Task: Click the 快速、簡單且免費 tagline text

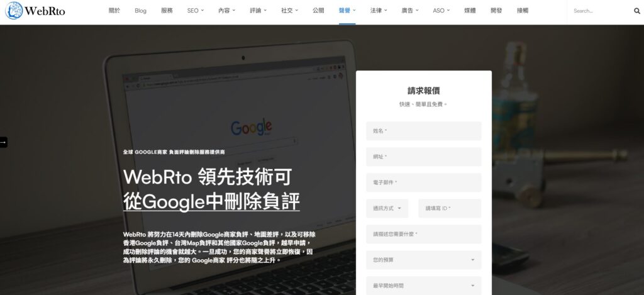Action: (x=423, y=104)
